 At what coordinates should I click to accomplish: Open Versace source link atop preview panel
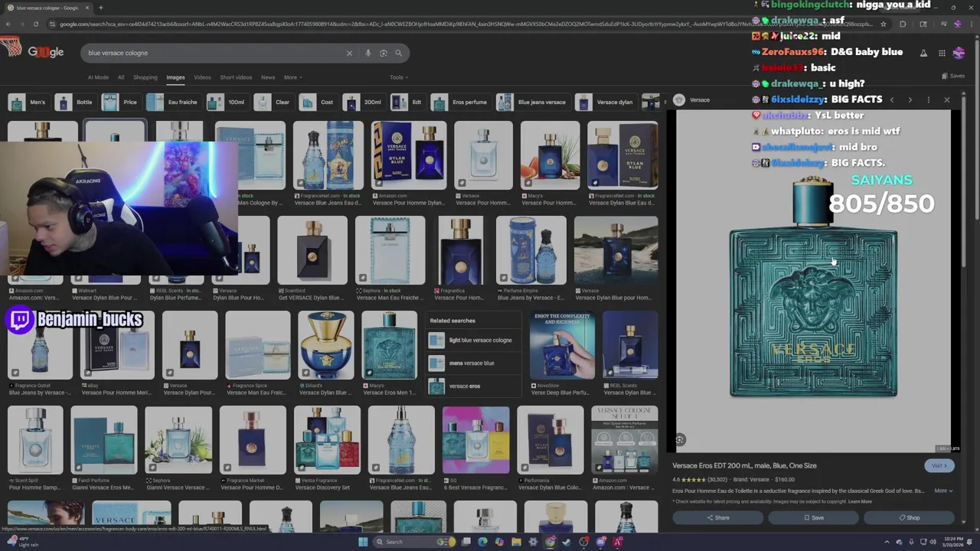click(693, 99)
